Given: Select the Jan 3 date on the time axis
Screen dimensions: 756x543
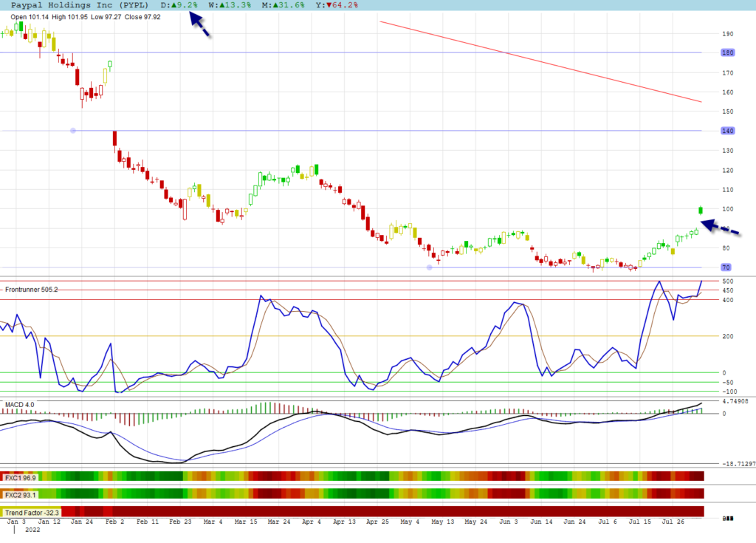Looking at the screenshot, I should click(16, 522).
